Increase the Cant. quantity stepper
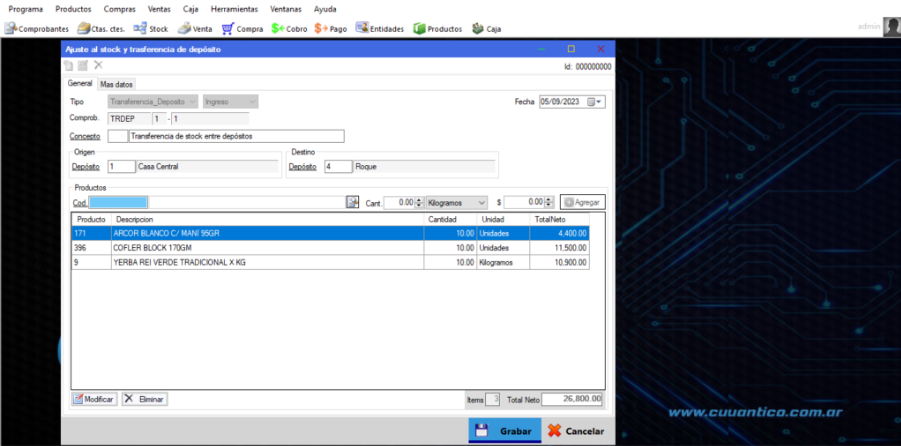Screen dimensions: 901x446 [x=418, y=199]
